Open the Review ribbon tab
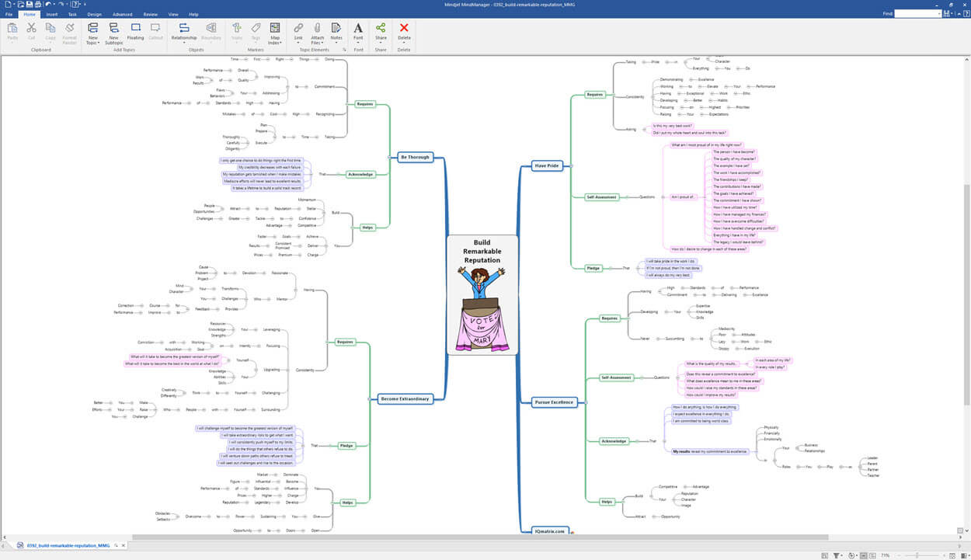 tap(151, 14)
